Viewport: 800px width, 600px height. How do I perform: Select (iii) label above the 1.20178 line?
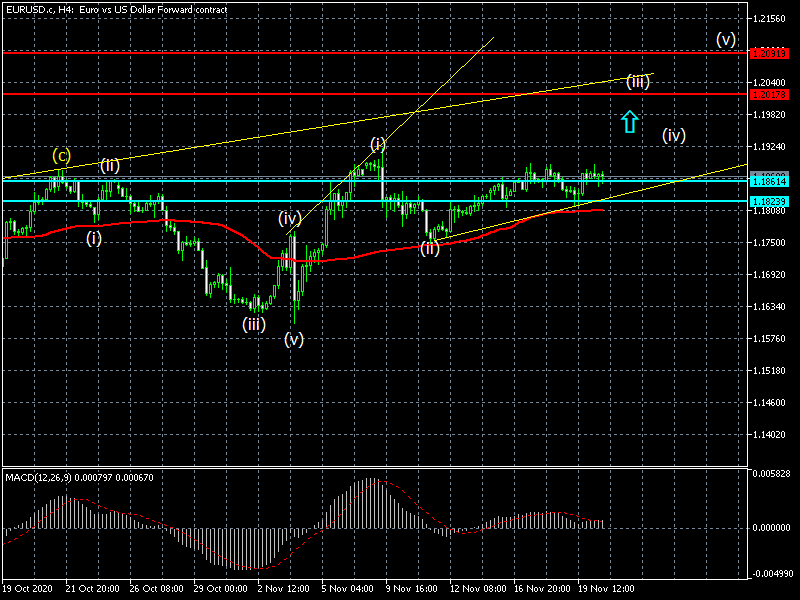point(638,82)
